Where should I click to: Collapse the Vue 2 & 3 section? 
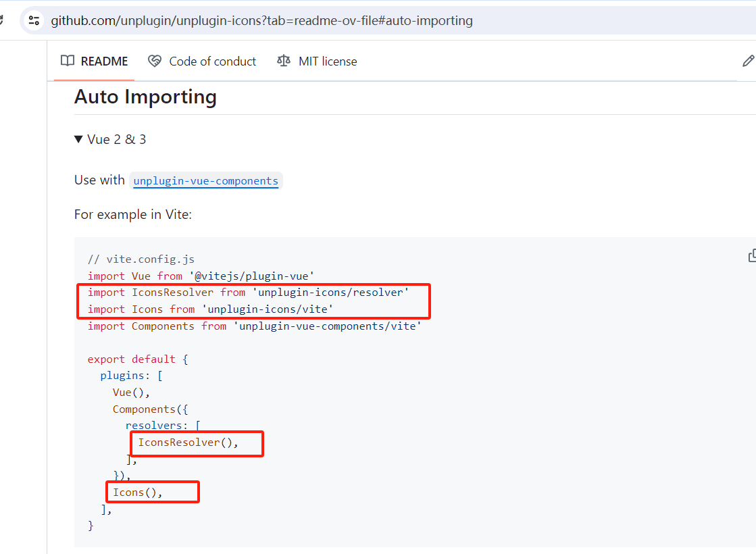click(x=110, y=139)
